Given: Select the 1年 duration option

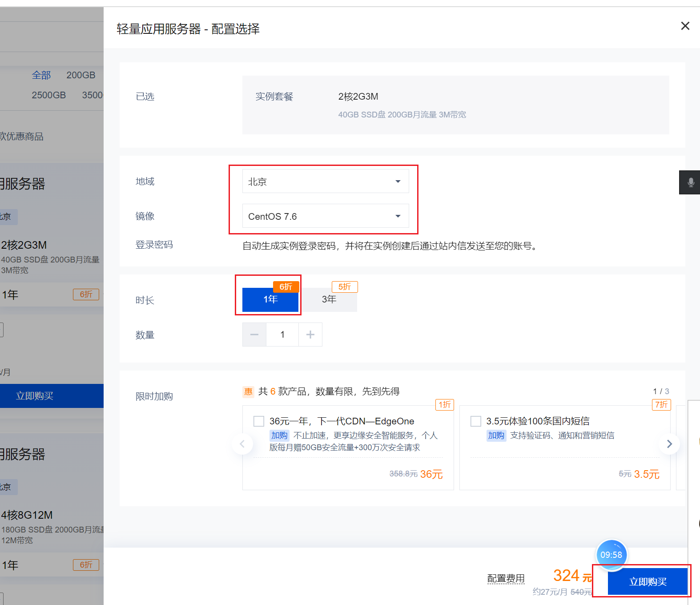Looking at the screenshot, I should click(270, 299).
